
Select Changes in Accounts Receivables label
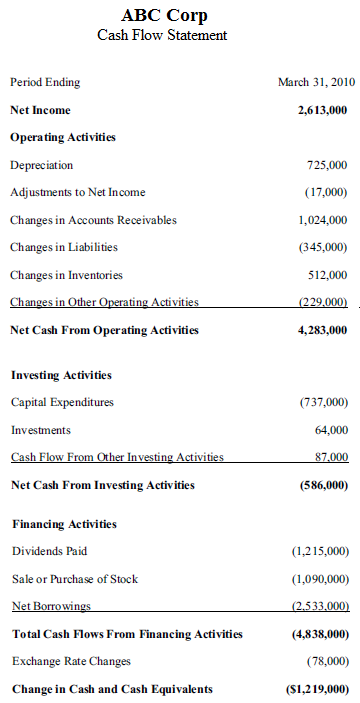click(93, 220)
